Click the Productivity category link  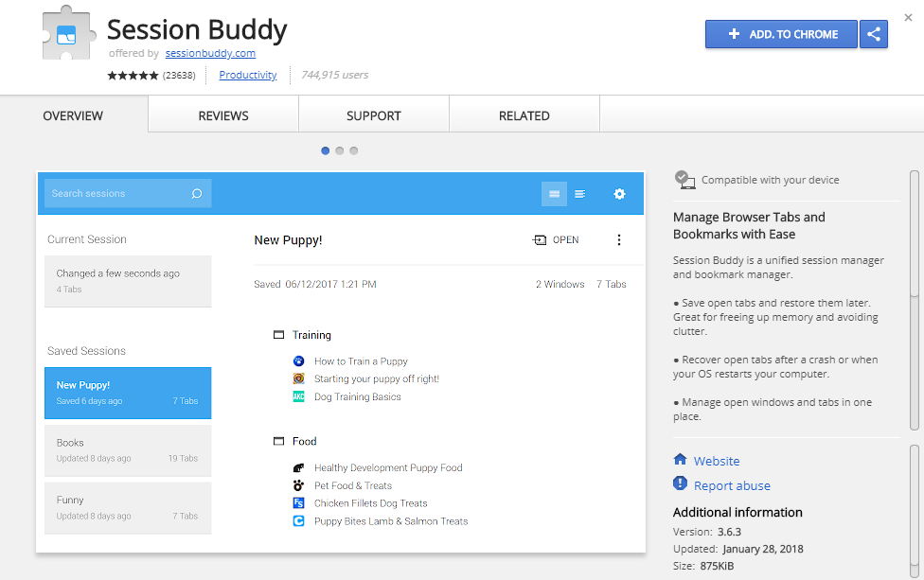pyautogui.click(x=248, y=75)
